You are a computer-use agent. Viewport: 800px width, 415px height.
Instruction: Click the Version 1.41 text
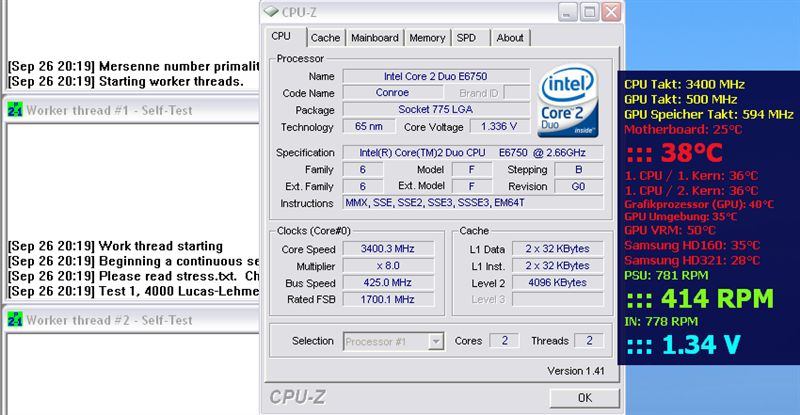(x=576, y=371)
